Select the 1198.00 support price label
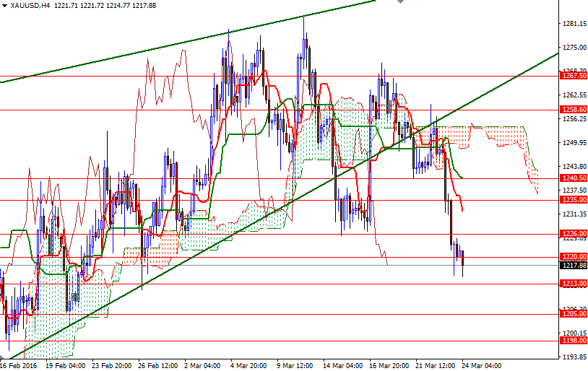 coord(574,341)
